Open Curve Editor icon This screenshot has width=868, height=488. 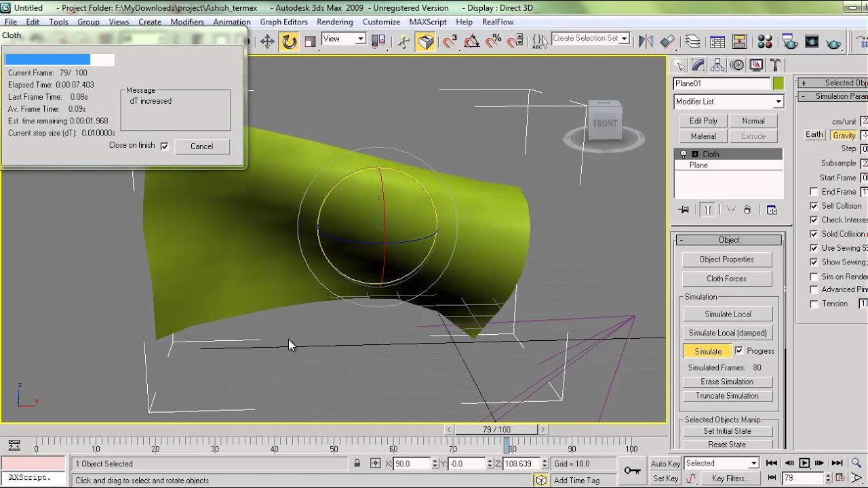717,42
